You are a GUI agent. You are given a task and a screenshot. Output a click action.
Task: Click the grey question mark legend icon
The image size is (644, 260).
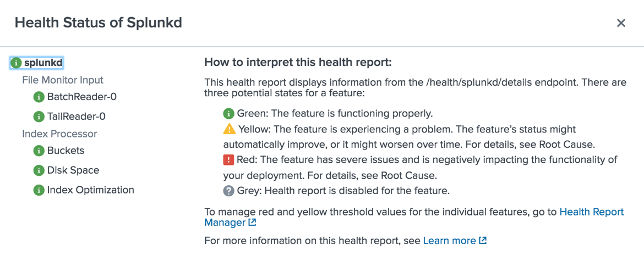pyautogui.click(x=228, y=191)
